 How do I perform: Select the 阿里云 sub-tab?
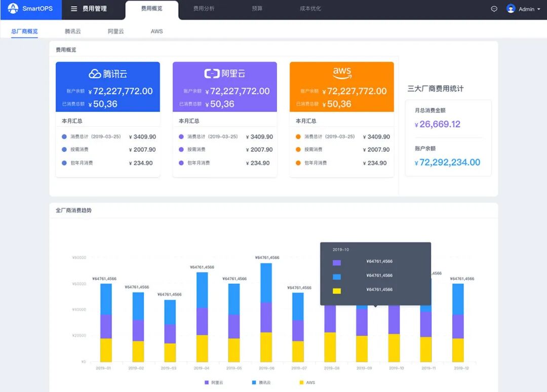tap(116, 31)
